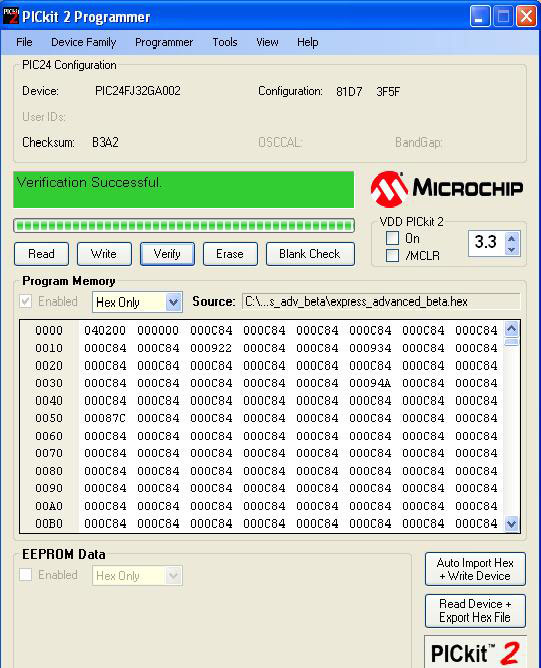Screen dimensions: 541x668
Task: Select device name PIC24FJ32GA002
Action: pyautogui.click(x=138, y=91)
